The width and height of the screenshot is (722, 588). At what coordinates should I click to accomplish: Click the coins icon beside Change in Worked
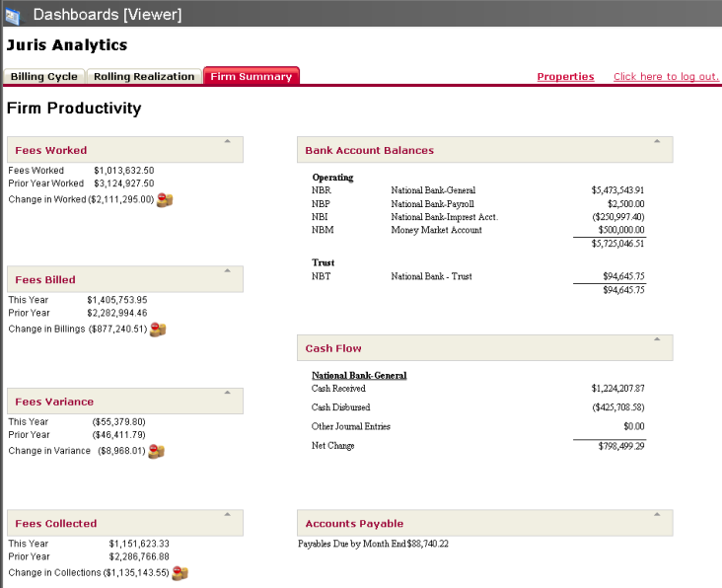coord(165,199)
